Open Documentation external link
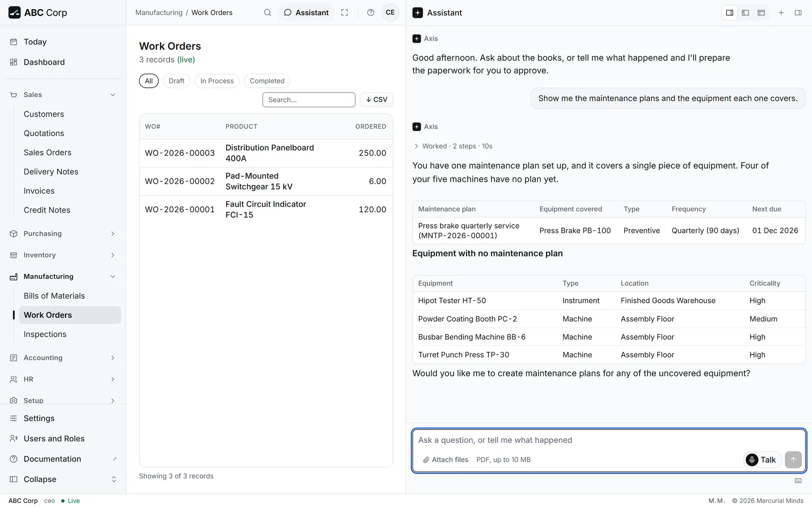 (x=63, y=459)
